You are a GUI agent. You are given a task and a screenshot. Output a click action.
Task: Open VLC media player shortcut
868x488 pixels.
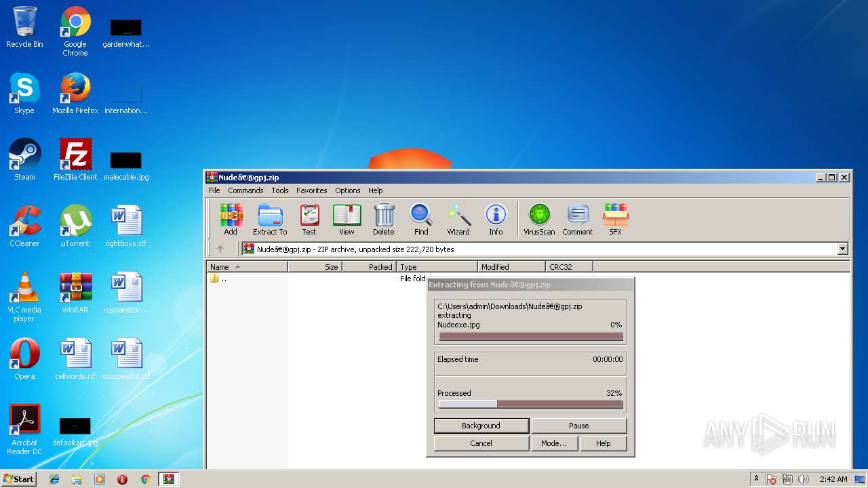coord(24,297)
